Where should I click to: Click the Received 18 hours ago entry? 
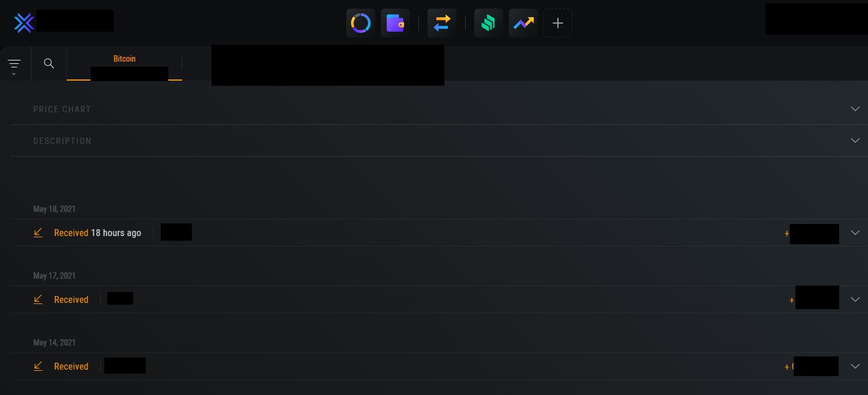97,233
